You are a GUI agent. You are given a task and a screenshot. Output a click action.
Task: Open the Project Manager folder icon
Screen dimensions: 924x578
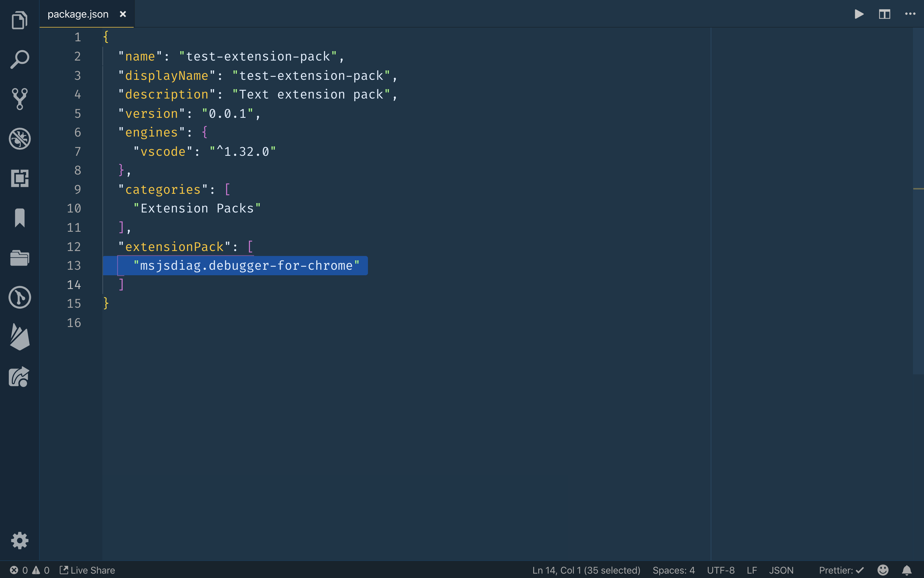20,258
